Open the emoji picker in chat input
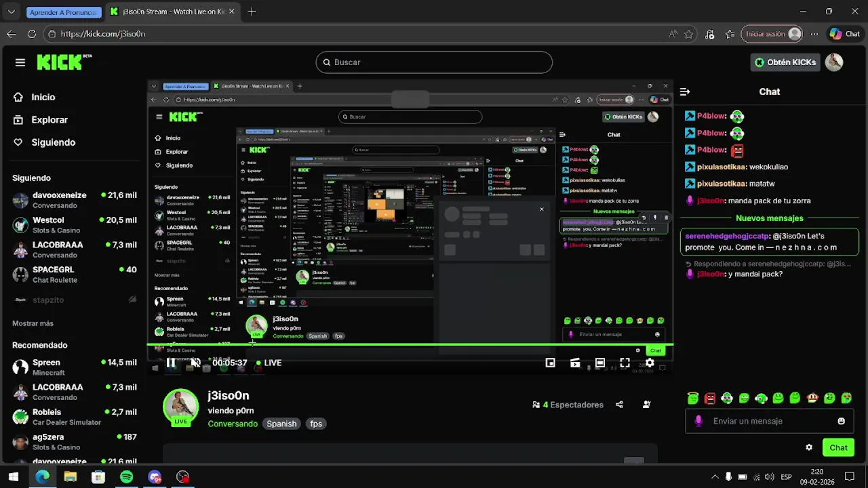Viewport: 868px width, 488px height. tap(842, 421)
